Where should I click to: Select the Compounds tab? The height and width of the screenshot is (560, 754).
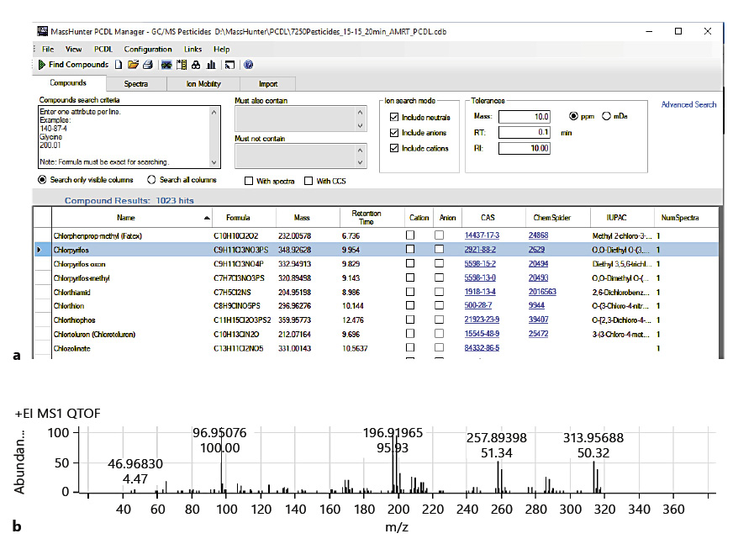68,82
